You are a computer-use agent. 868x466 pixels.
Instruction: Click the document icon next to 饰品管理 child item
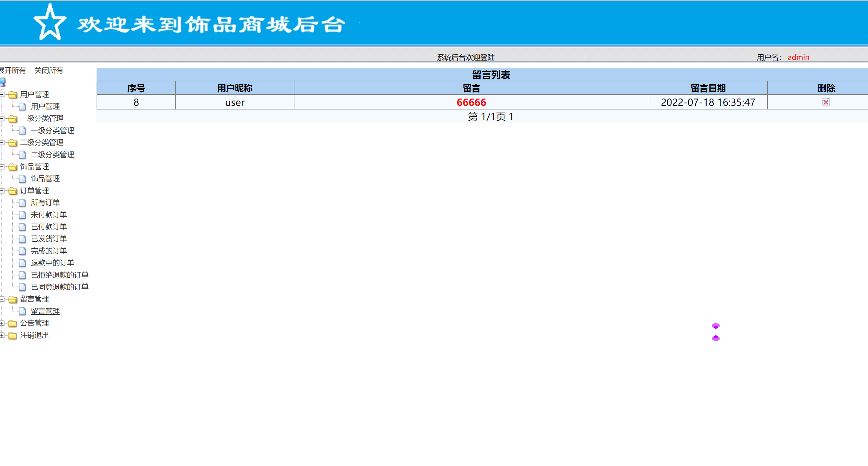(22, 179)
